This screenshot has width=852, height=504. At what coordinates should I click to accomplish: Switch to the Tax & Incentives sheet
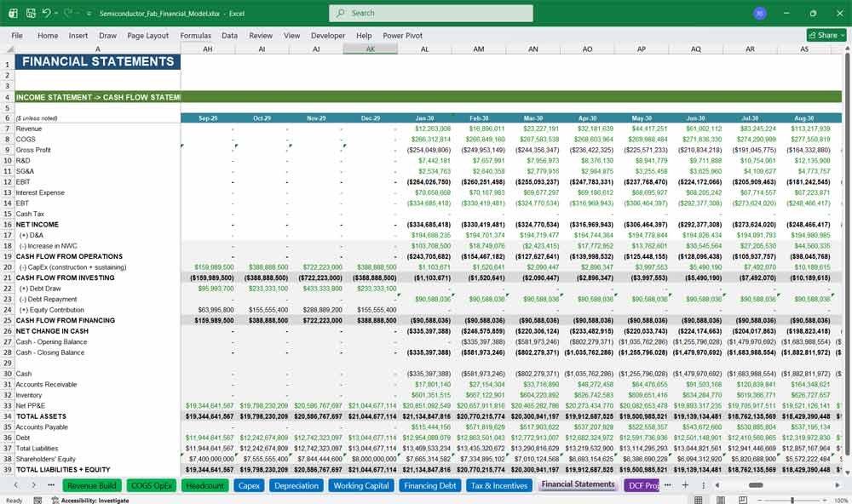[x=499, y=485]
